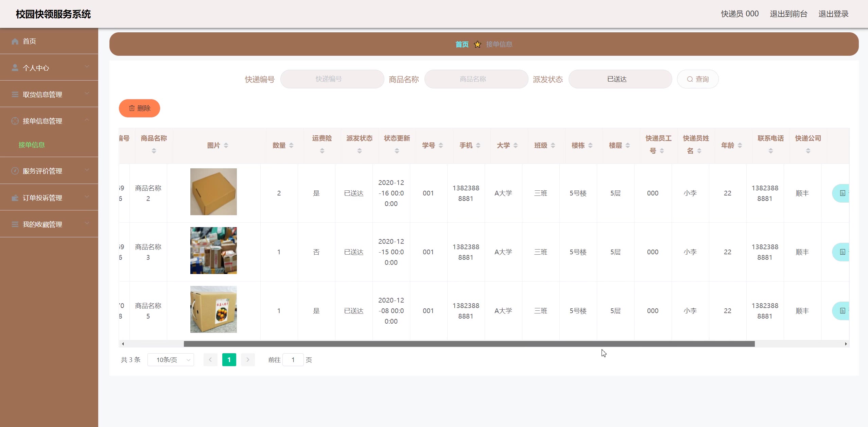Collapse 接单信息管理 sidebar menu

coord(49,121)
